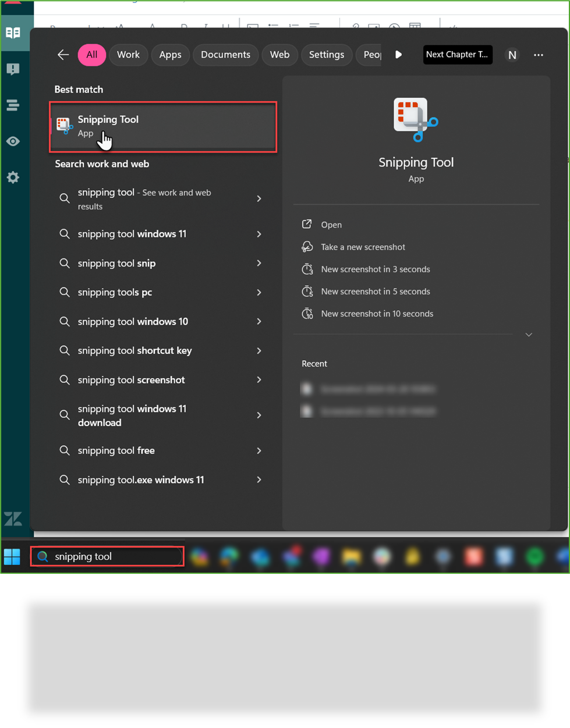This screenshot has height=728, width=570.
Task: Click the eye preview icon in sidebar
Action: (13, 141)
